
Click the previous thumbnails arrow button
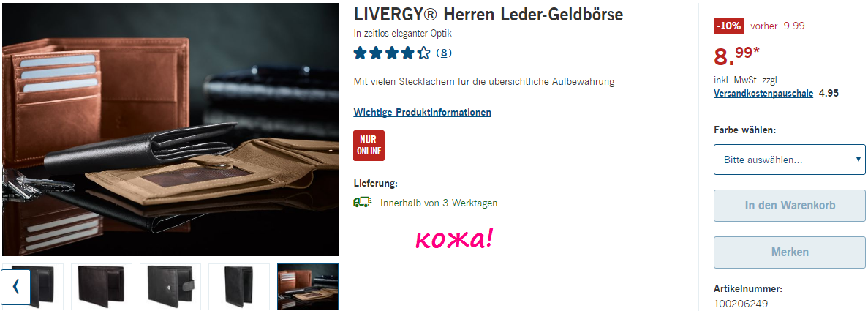click(x=15, y=287)
